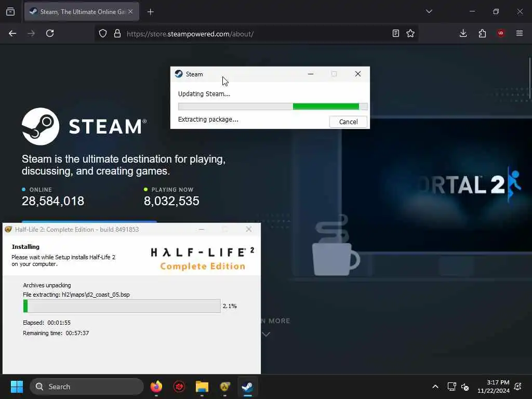Image resolution: width=532 pixels, height=399 pixels.
Task: Go forward in browser history
Action: point(31,33)
